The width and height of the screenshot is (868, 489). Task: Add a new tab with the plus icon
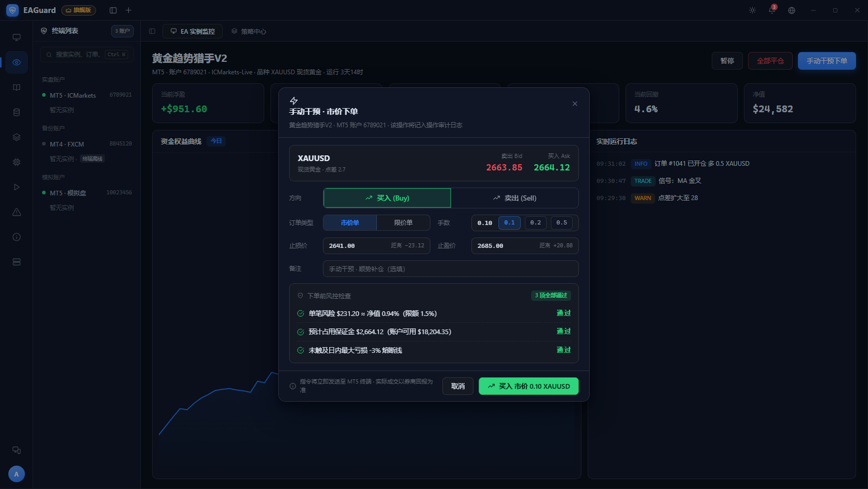(x=129, y=10)
